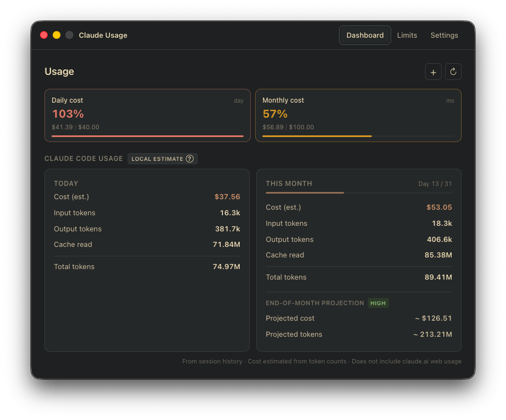Click the Projected cost value
The height and width of the screenshot is (420, 506).
(433, 318)
